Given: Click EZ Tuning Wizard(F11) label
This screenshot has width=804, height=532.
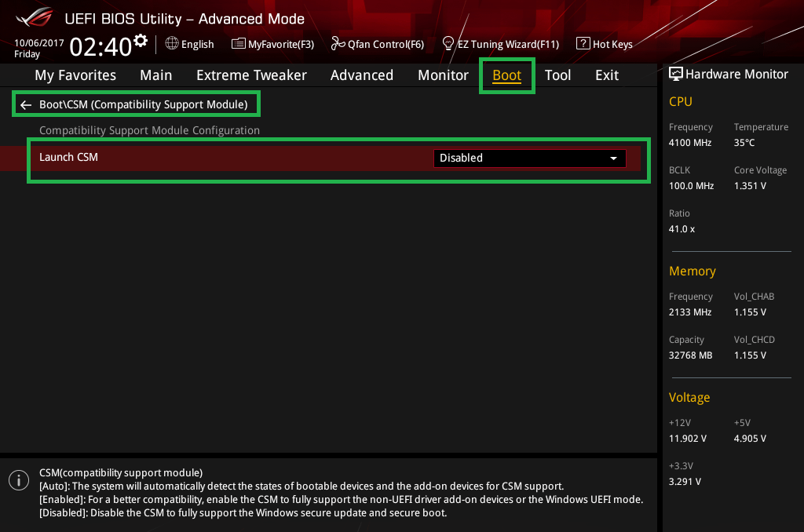Looking at the screenshot, I should (508, 45).
